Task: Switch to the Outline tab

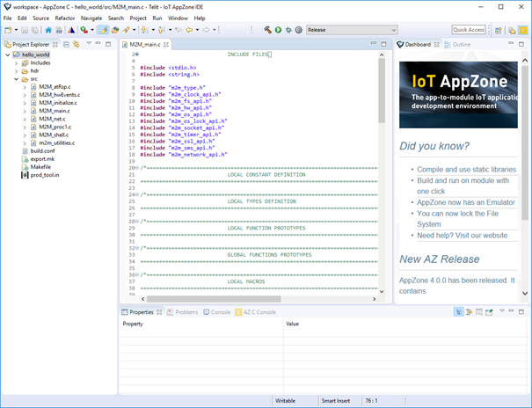Action: pos(458,45)
